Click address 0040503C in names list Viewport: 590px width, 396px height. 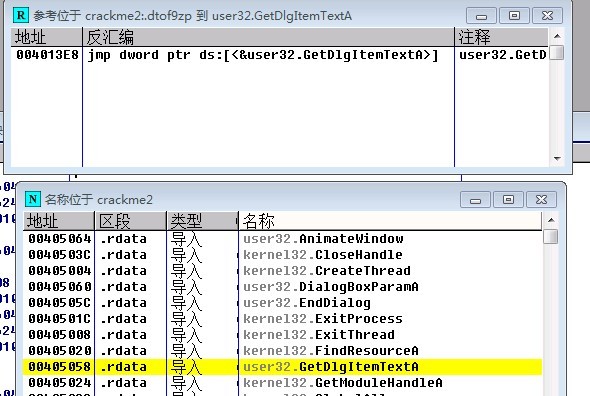click(59, 255)
